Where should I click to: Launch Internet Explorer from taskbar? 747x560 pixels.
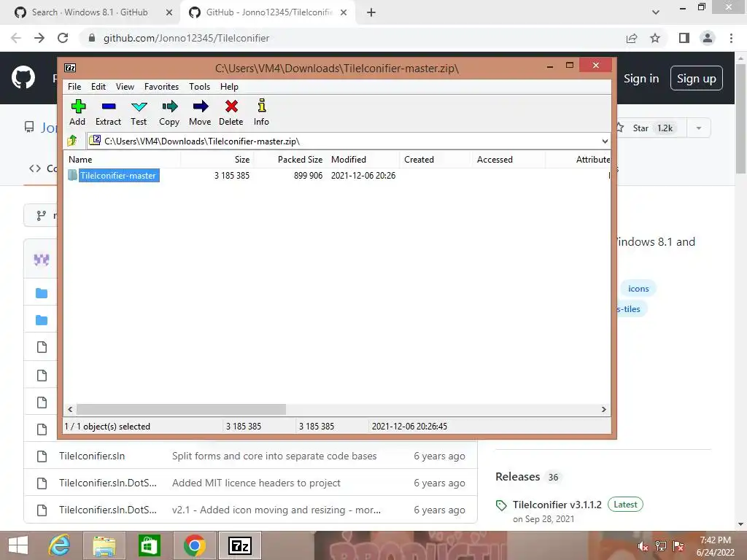click(x=59, y=545)
